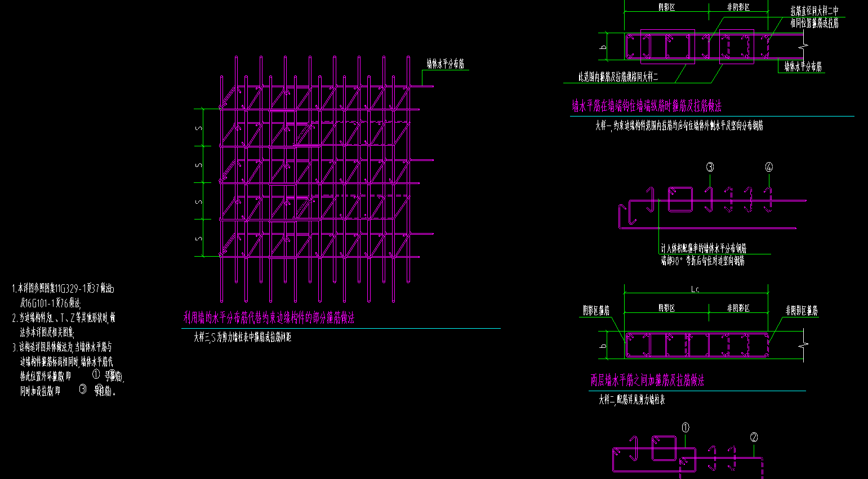
Task: Select note line '边缘构件箍筋标高相同时,墙体水平筋代'
Action: pos(66,362)
